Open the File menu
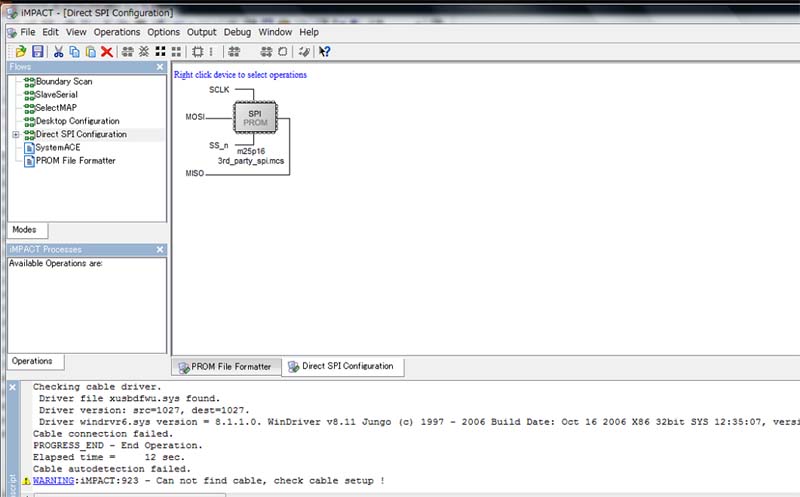Viewport: 800px width, 497px height. point(28,32)
